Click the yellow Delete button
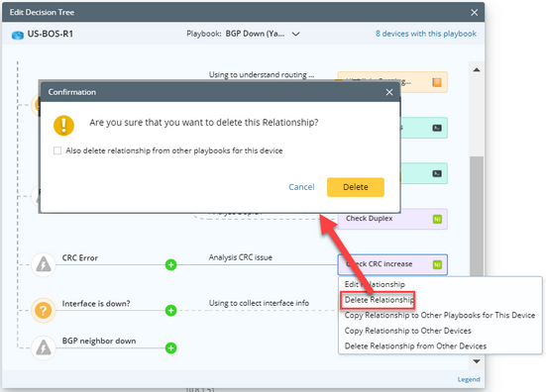Screen dimensions: 546x392 point(356,187)
